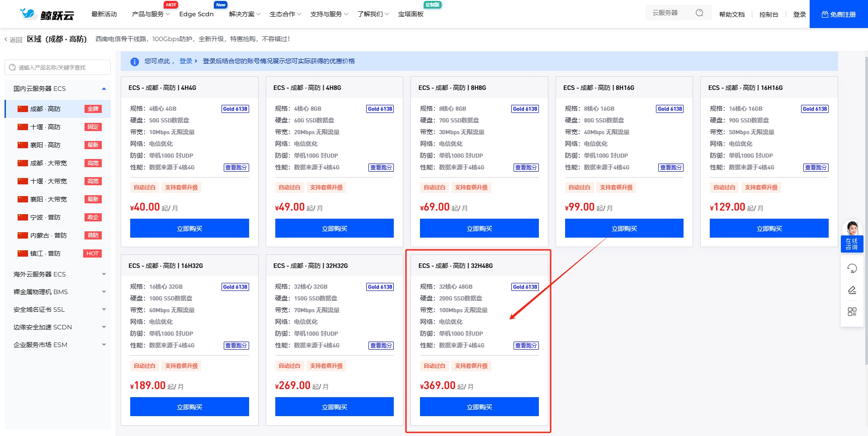Select 成都·大带宽 region
This screenshot has width=868, height=436.
point(57,163)
